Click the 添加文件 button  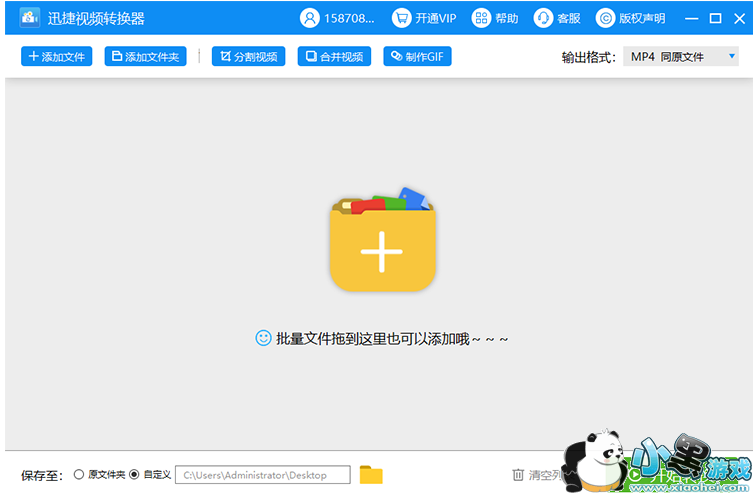coord(57,56)
